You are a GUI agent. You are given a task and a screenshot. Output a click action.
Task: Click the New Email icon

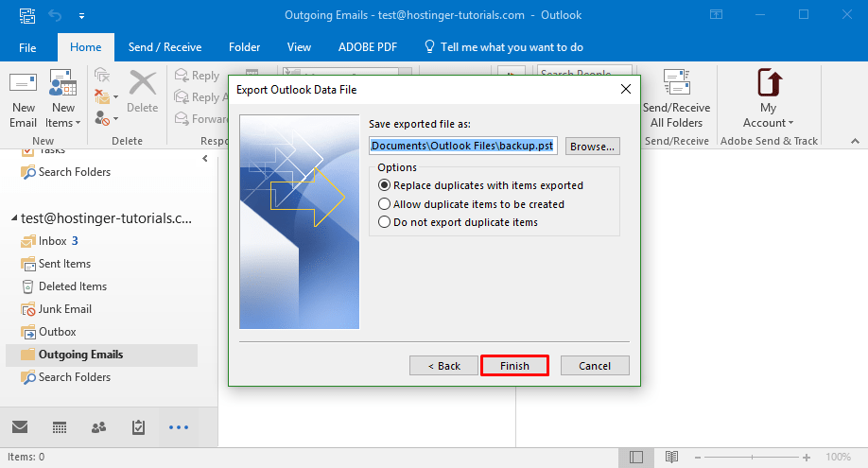pos(24,83)
